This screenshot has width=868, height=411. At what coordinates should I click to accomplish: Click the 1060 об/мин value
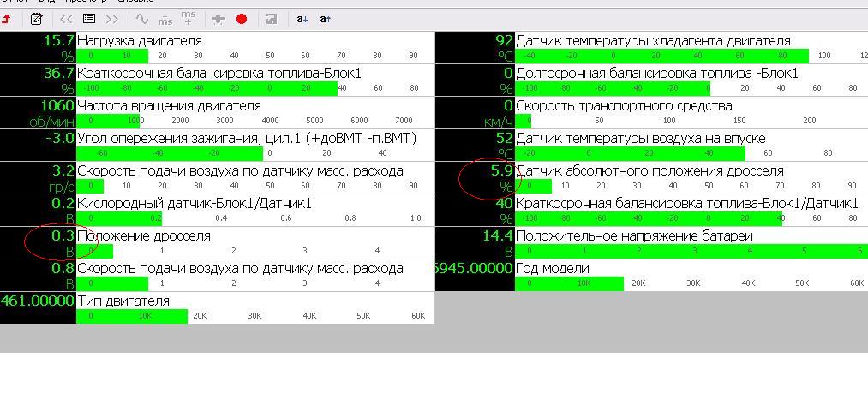click(57, 105)
